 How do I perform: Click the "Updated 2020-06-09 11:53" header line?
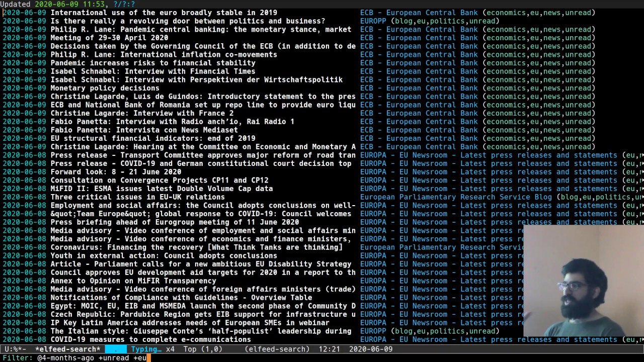coord(52,4)
